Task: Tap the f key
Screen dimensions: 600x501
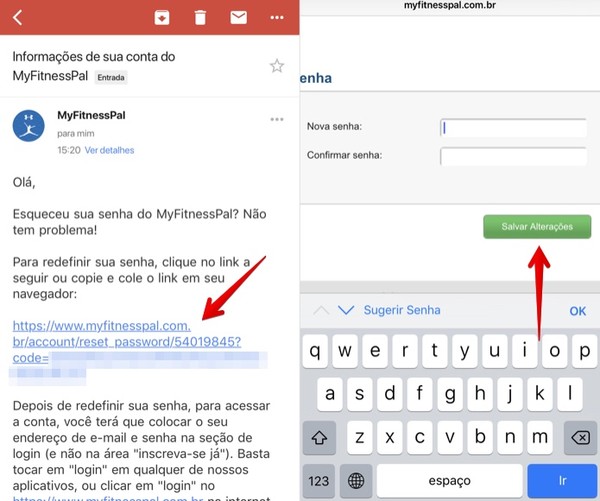Action: pyautogui.click(x=420, y=394)
